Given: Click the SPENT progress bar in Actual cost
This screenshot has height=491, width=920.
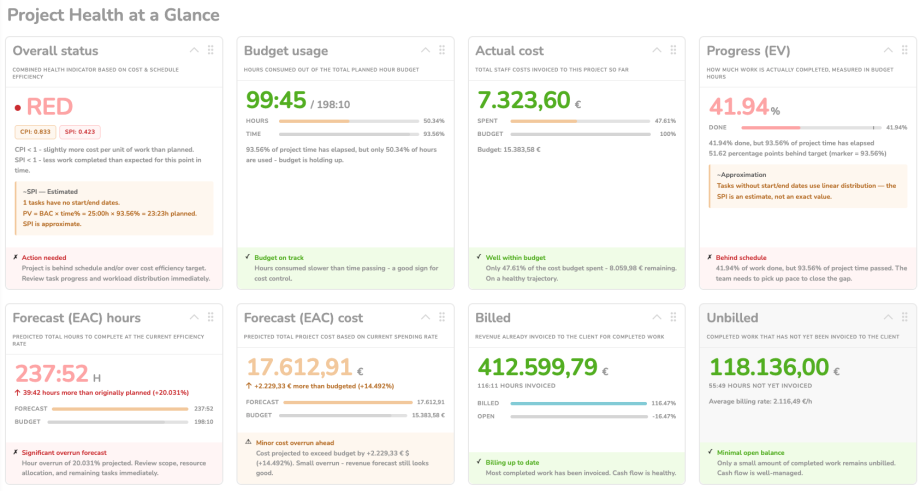Looking at the screenshot, I should (580, 121).
